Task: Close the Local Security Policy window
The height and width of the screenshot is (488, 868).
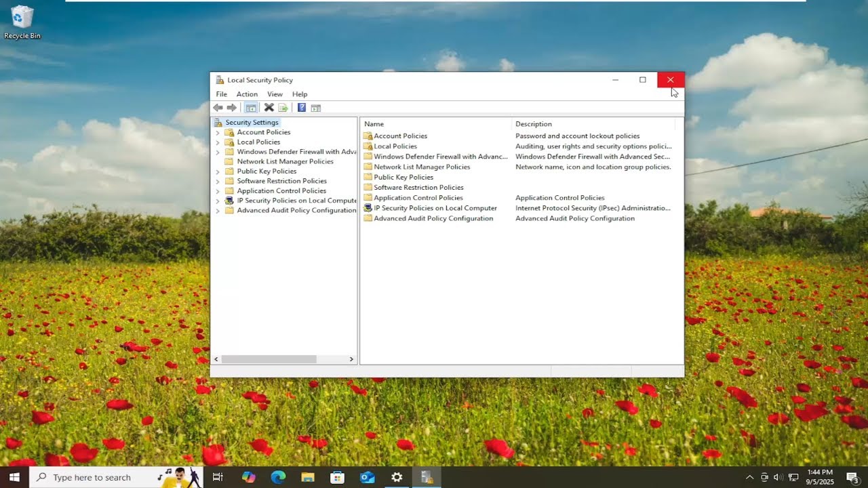Action: pos(671,80)
